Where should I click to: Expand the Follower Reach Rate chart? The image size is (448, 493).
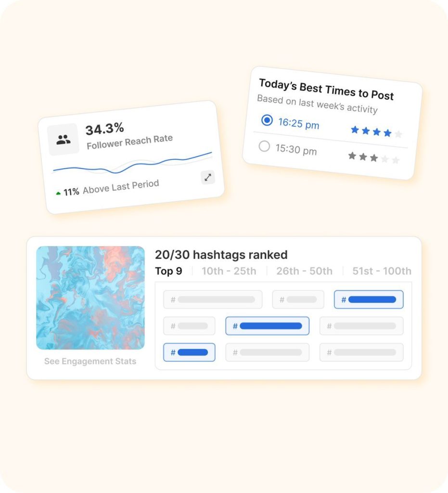point(208,177)
